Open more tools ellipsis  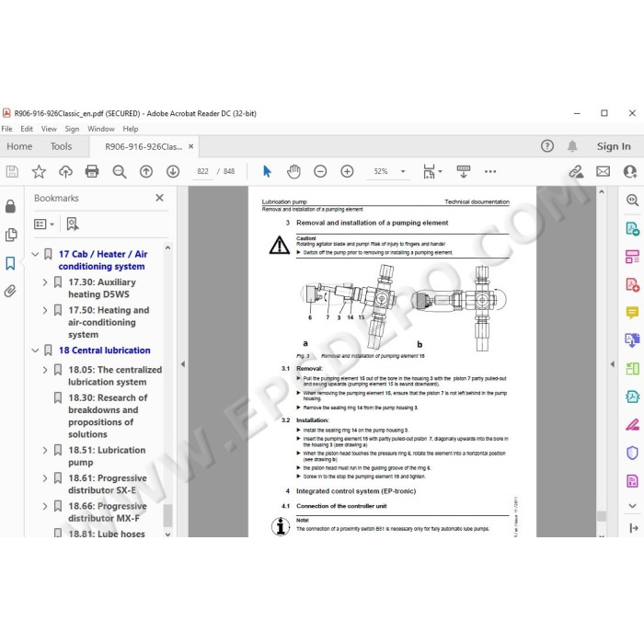tap(490, 171)
